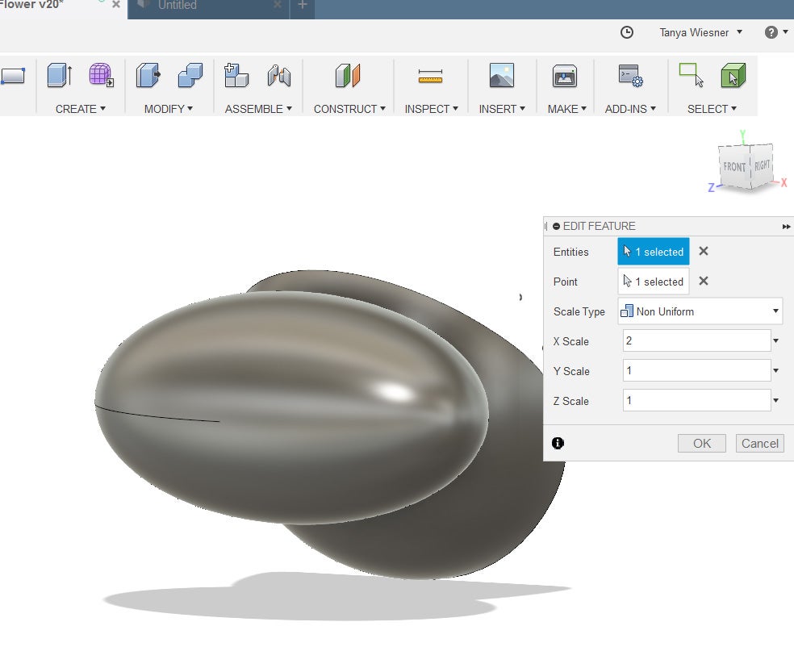
Task: Click the Extrude tool icon in CREATE
Action: pos(60,76)
